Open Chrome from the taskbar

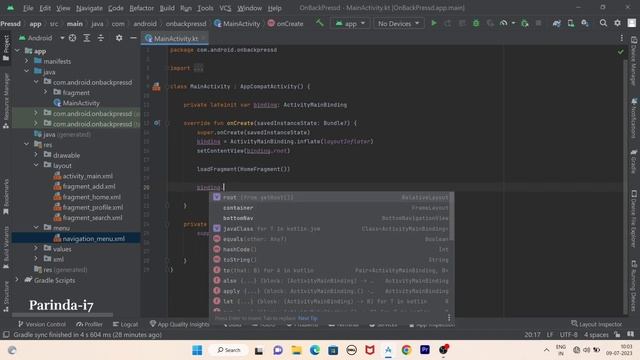click(x=406, y=350)
